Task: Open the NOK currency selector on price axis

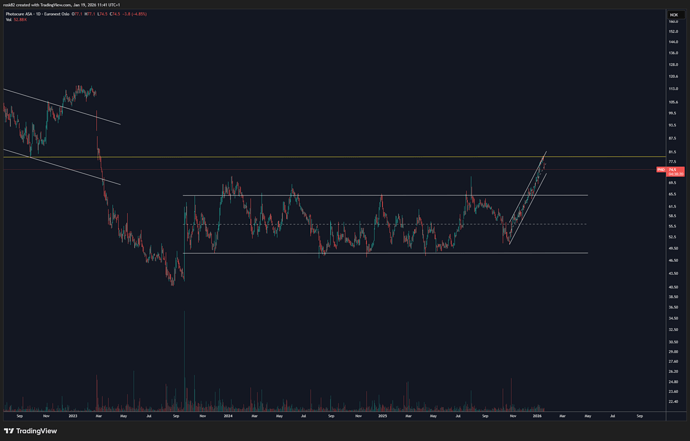Action: [671, 14]
